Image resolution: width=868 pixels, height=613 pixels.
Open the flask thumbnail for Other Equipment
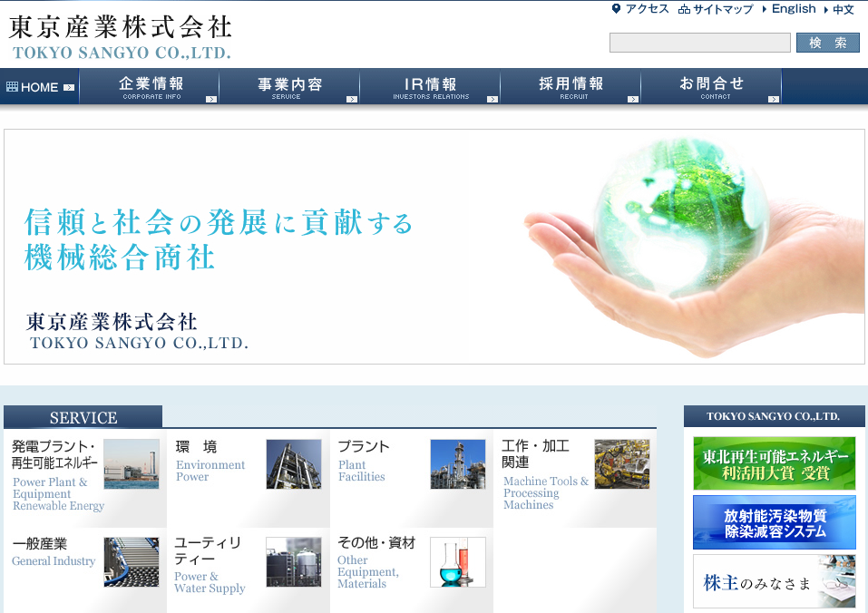click(x=458, y=561)
